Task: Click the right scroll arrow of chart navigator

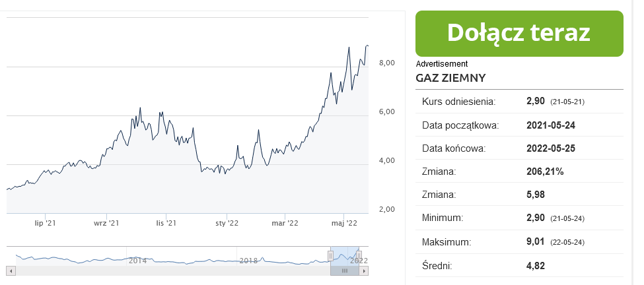Action: click(364, 270)
